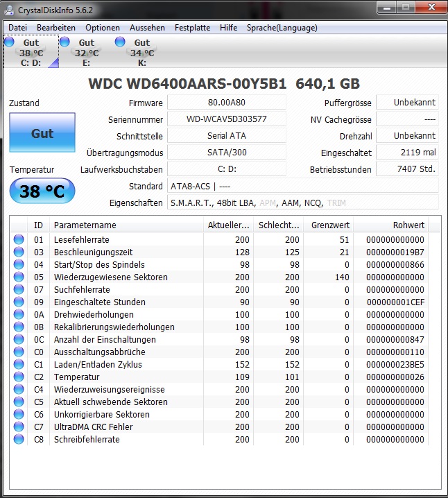Click the status orb for Drehwiederholungen
This screenshot has height=498, width=448.
(x=19, y=314)
